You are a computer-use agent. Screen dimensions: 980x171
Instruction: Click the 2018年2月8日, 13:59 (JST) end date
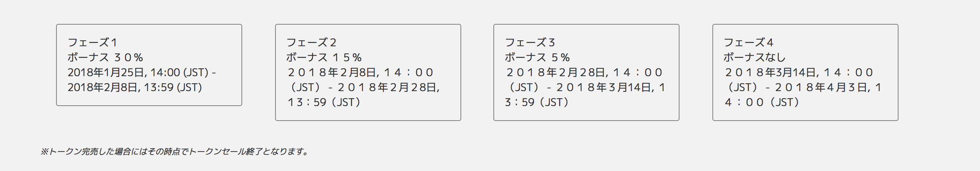pyautogui.click(x=135, y=87)
